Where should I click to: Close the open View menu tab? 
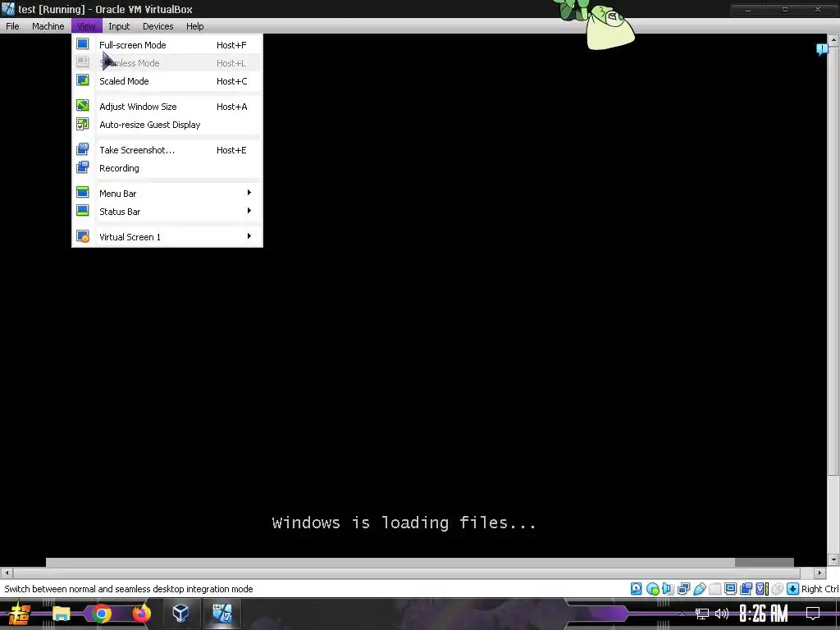pyautogui.click(x=86, y=26)
